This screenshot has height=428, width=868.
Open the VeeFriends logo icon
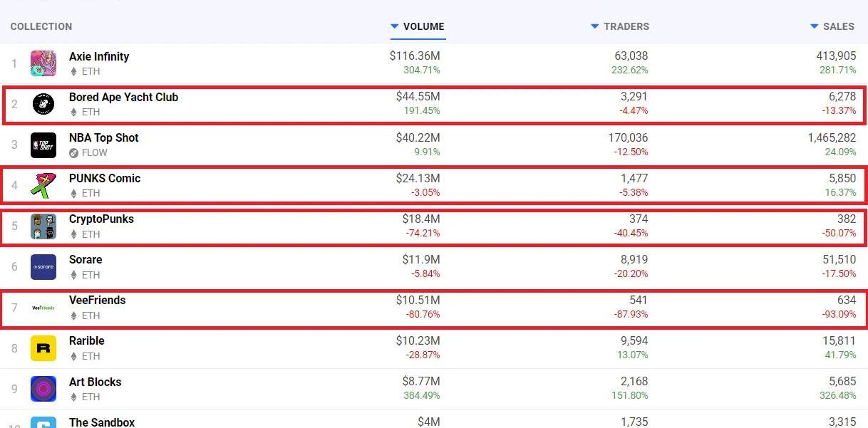click(x=43, y=308)
